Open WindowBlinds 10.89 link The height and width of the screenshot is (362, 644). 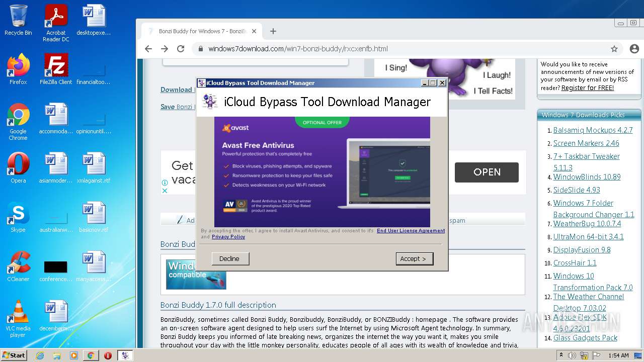[587, 177]
